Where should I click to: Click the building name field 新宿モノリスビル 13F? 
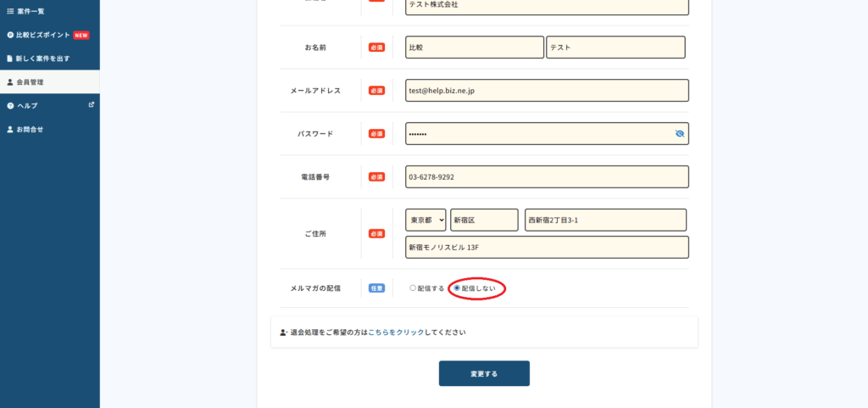tap(547, 247)
